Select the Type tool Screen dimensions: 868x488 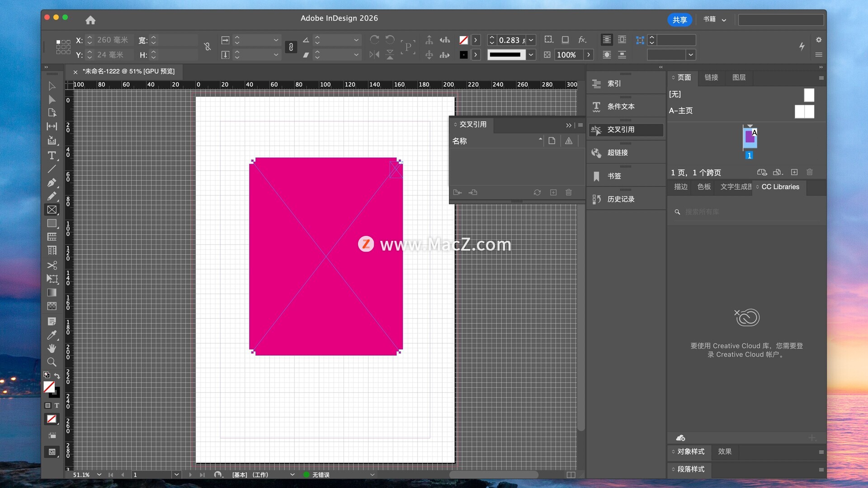tap(52, 155)
